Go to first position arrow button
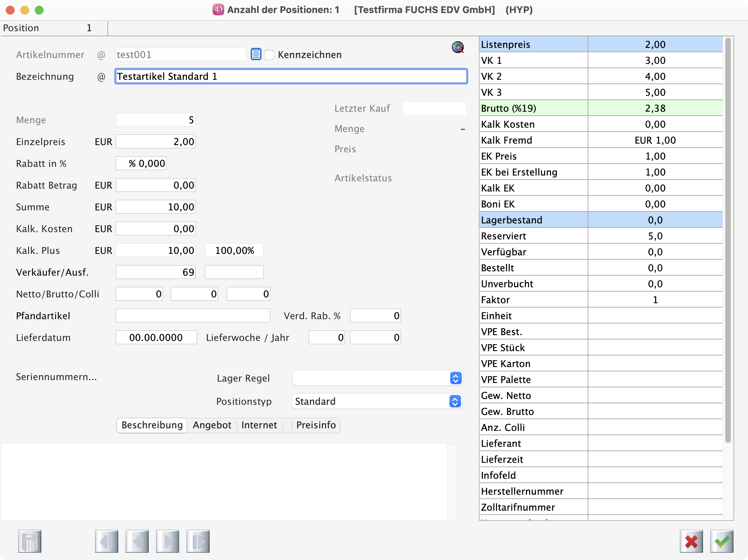Viewport: 748px width, 560px height. click(x=107, y=541)
